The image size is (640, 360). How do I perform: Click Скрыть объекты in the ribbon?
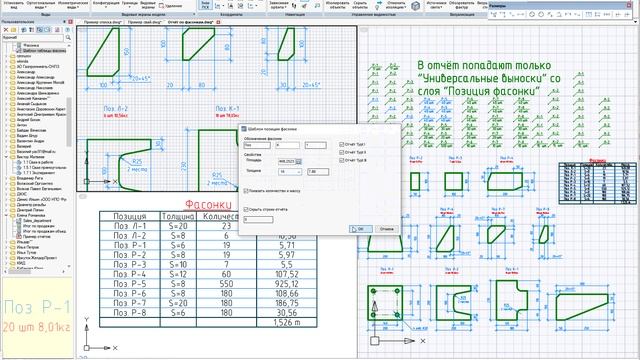coord(360,4)
